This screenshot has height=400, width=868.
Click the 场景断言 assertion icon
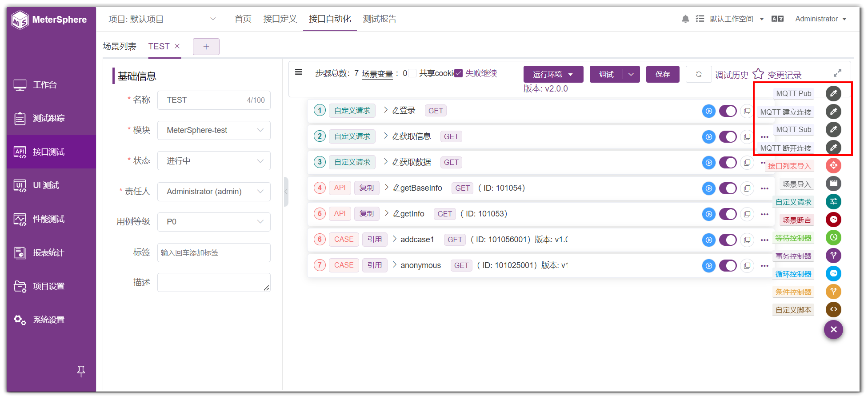(833, 220)
